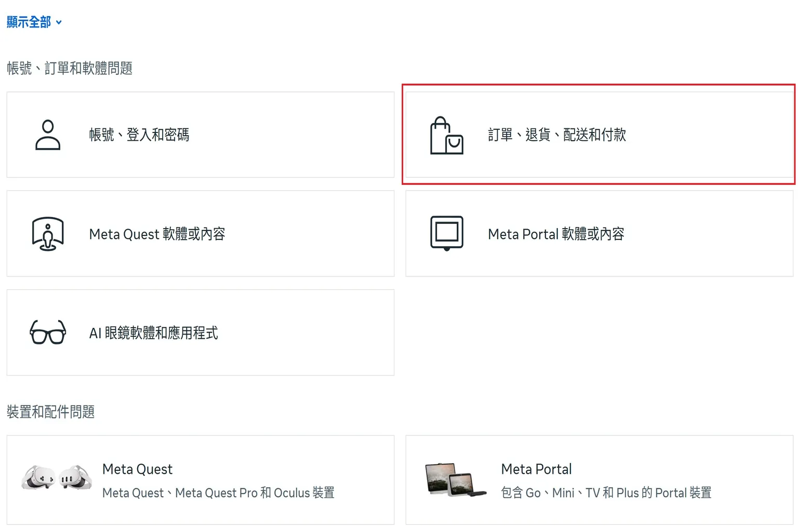Click the chevron next to 顯示全部
798x532 pixels.
pos(59,23)
